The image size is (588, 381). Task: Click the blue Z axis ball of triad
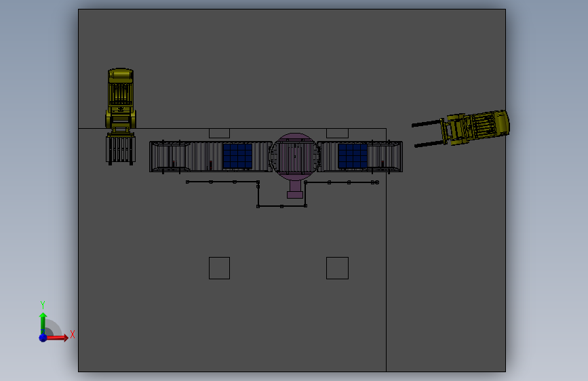[43, 338]
